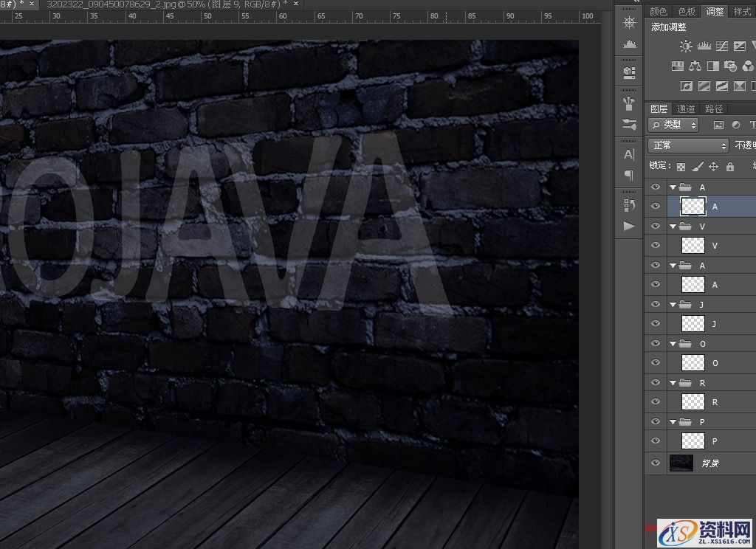Switch to the 通道 channels tab
Screen dimensions: 756x549
click(685, 109)
